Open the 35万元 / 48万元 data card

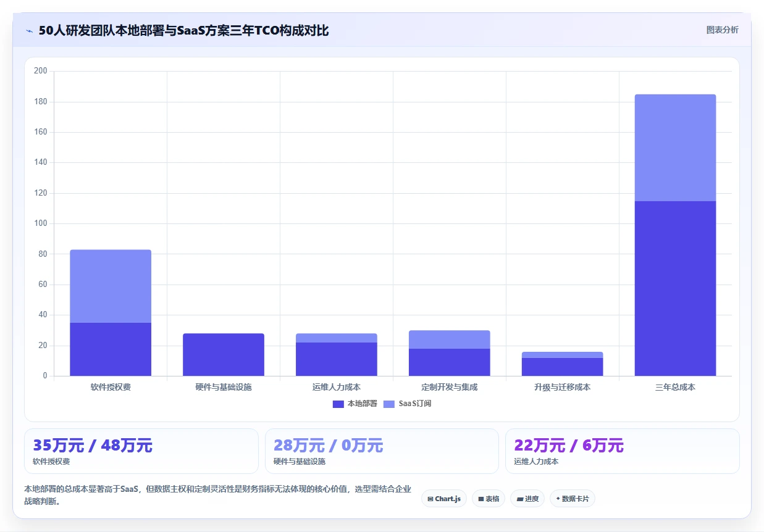[141, 451]
